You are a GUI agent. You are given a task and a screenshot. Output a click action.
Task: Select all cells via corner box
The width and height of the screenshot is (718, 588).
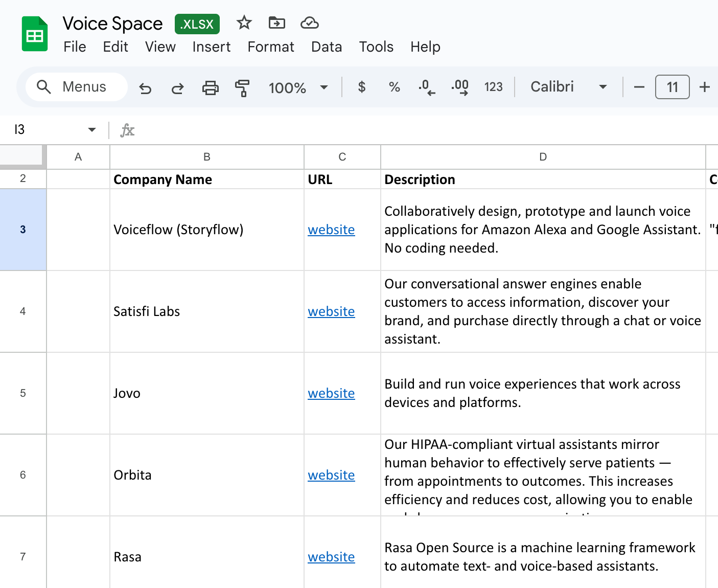[21, 156]
